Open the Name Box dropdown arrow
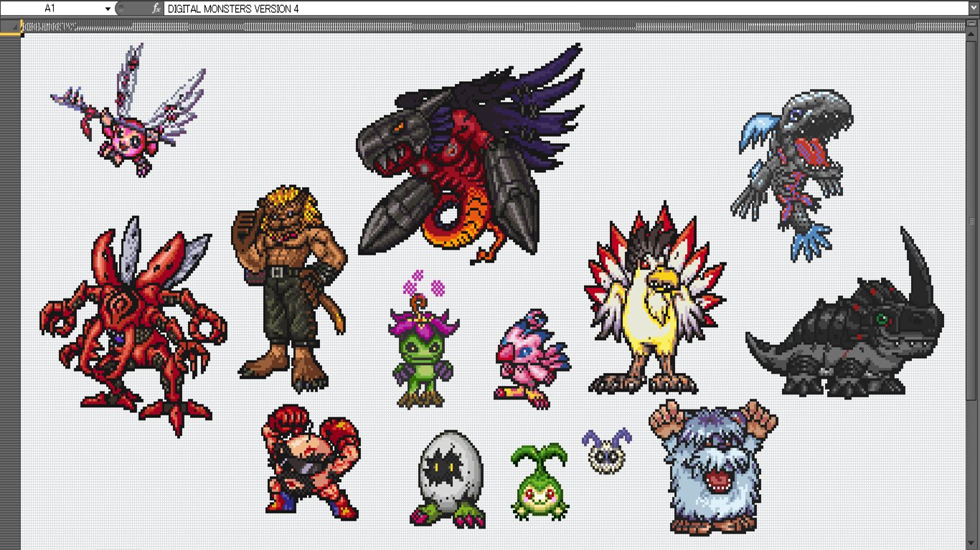Screen dimensions: 980x550 (x=108, y=9)
